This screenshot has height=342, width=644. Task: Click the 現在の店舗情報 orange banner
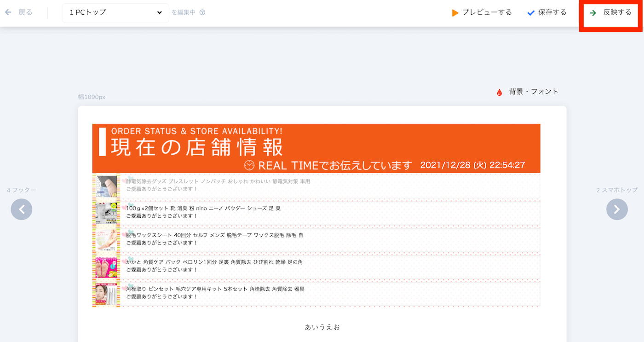[316, 148]
